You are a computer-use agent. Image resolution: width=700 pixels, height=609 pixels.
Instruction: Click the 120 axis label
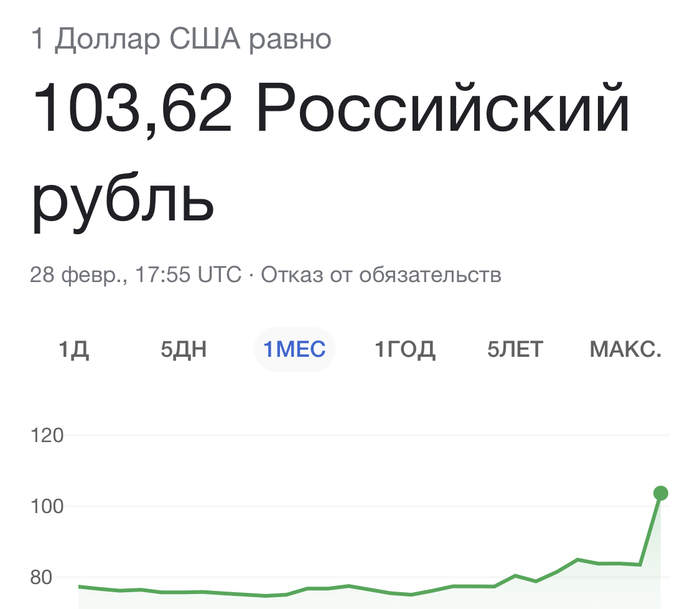click(48, 436)
